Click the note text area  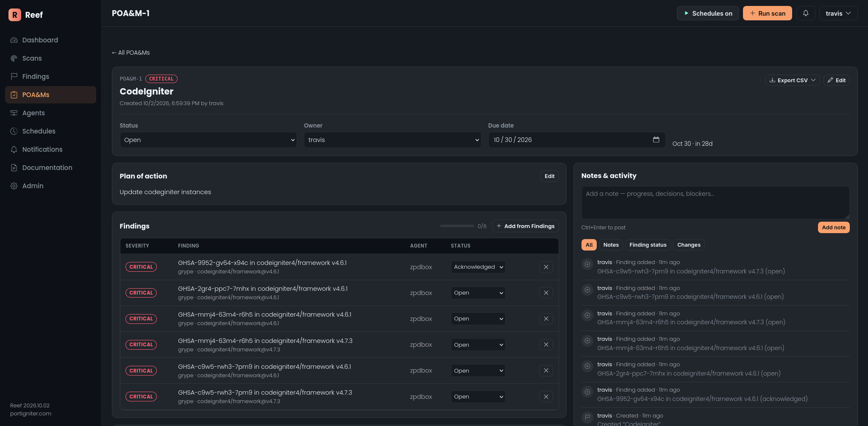point(715,203)
